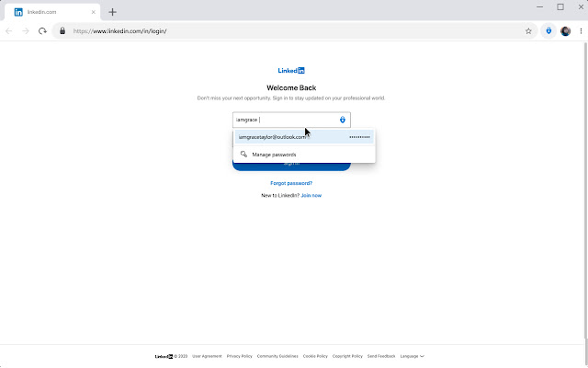Viewport: 588px width, 368px height.
Task: Expand the Language dropdown in footer
Action: [413, 356]
